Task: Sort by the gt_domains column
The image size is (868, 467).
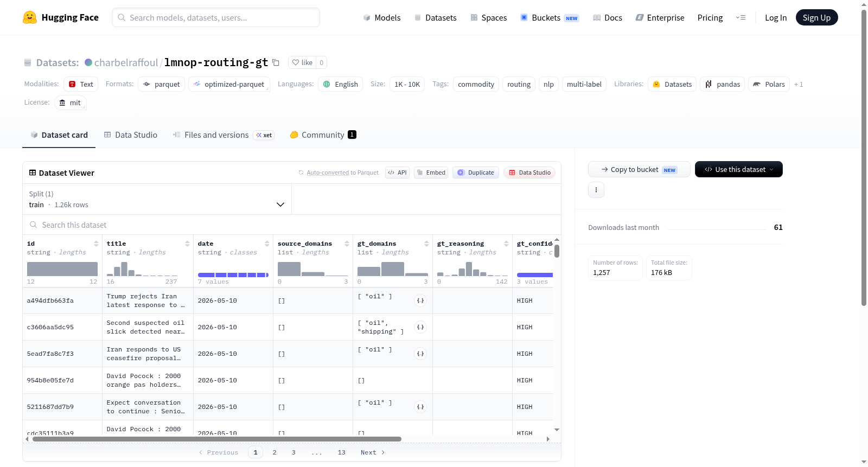Action: point(426,244)
